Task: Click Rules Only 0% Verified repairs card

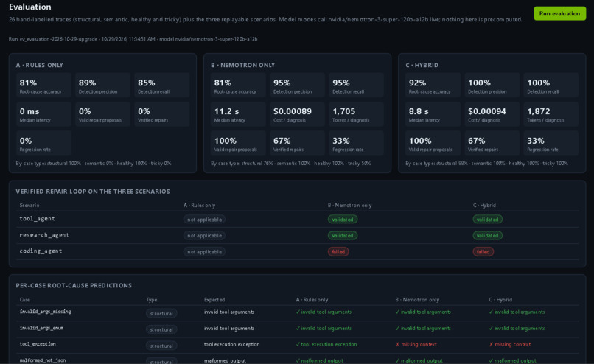Action: click(161, 114)
